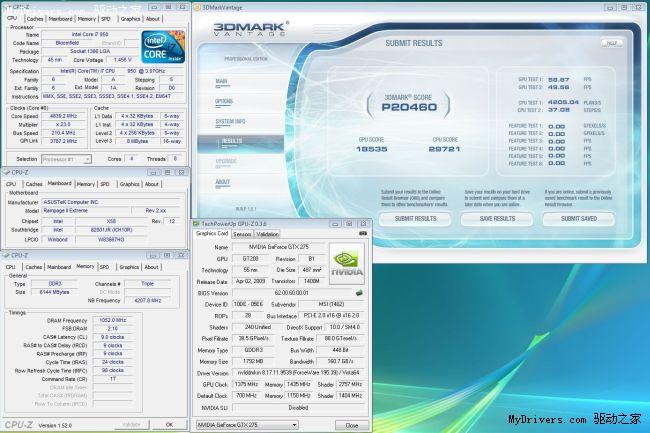Click the Help button in 3DMark Vantage
This screenshot has width=650, height=433.
(612, 43)
